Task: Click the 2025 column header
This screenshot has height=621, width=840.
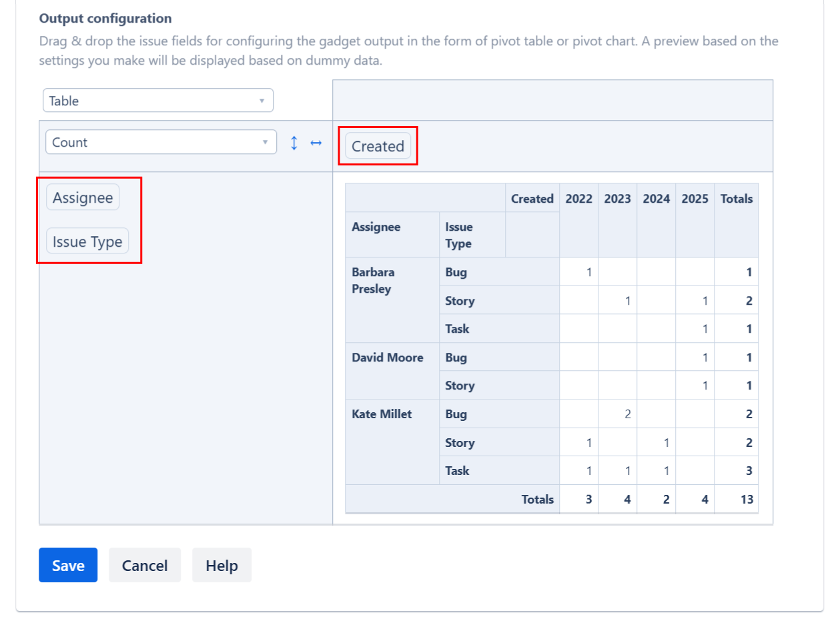Action: 695,198
